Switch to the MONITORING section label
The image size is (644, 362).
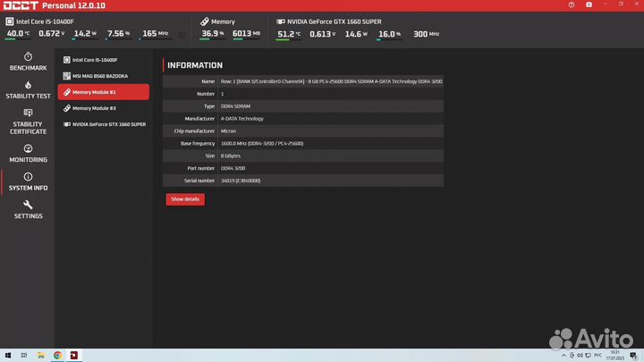[x=28, y=160]
